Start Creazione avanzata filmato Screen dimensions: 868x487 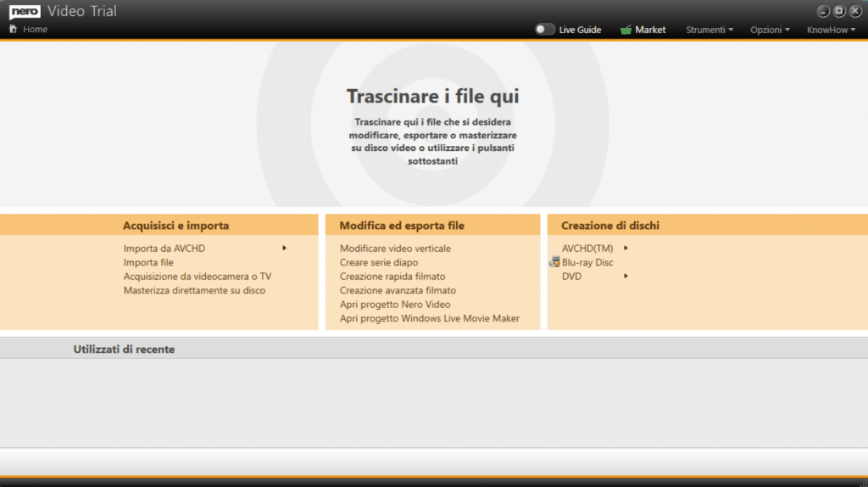(x=398, y=290)
